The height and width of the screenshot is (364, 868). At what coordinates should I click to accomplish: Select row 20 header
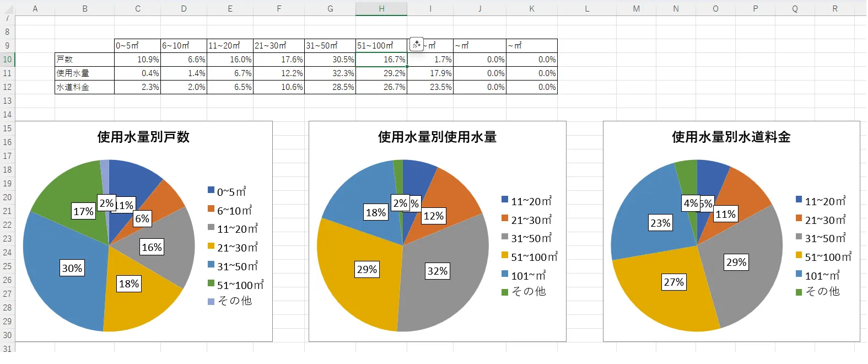tap(7, 197)
